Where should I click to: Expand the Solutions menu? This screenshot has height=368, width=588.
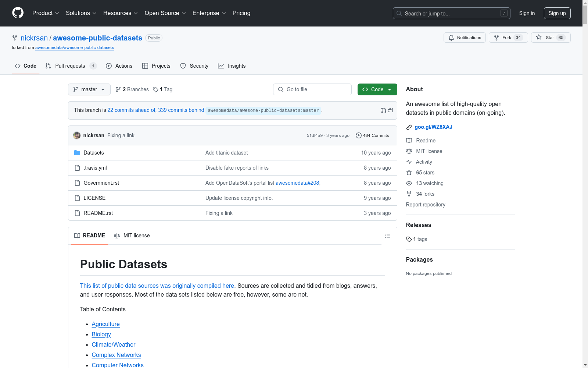81,13
